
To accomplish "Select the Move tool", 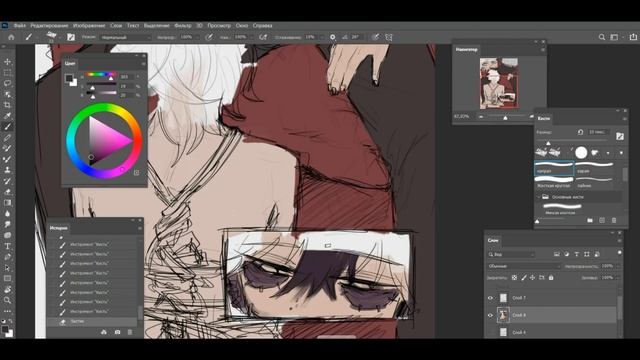I will (x=7, y=62).
